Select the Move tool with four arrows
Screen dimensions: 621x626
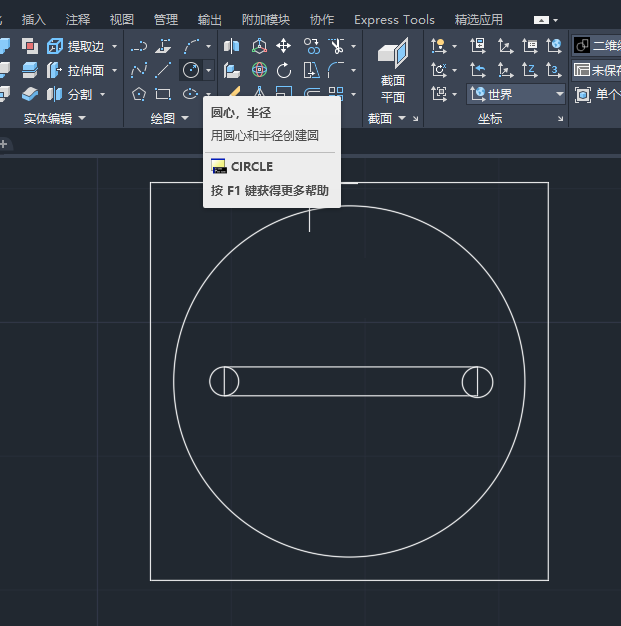[284, 46]
